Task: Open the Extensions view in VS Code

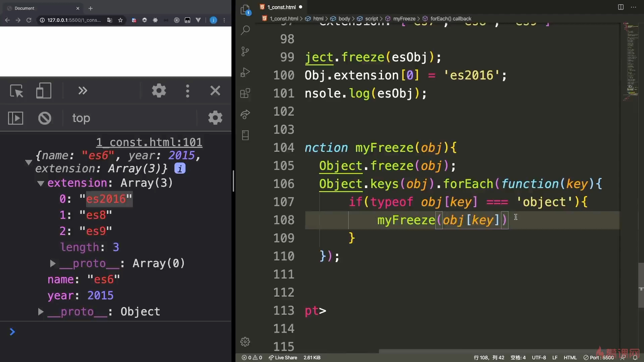Action: point(245,93)
